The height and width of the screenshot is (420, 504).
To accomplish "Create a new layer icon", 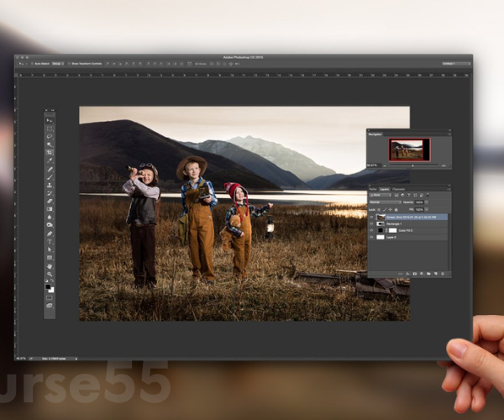I will tap(436, 274).
